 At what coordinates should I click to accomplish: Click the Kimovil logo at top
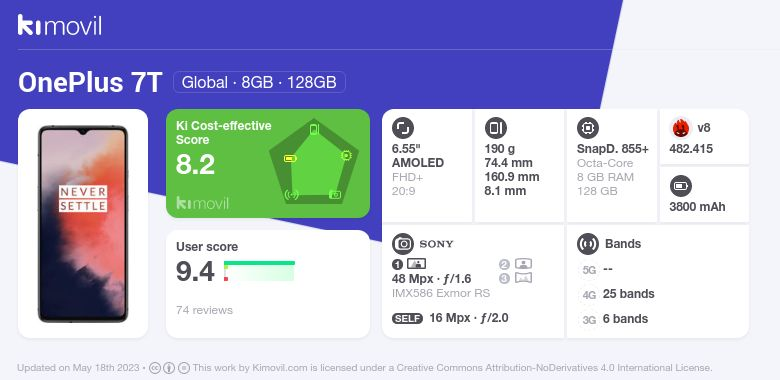click(x=60, y=25)
